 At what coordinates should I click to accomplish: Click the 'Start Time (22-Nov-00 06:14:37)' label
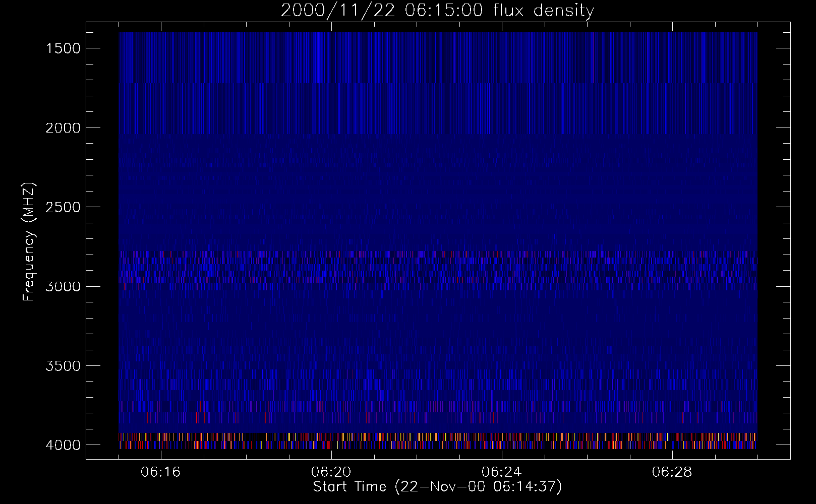point(437,487)
